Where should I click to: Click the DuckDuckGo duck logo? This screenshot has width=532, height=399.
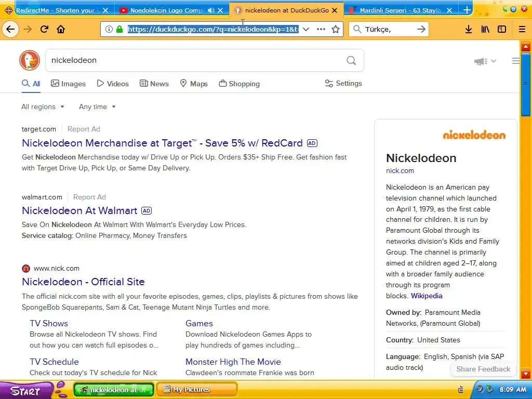coord(30,60)
